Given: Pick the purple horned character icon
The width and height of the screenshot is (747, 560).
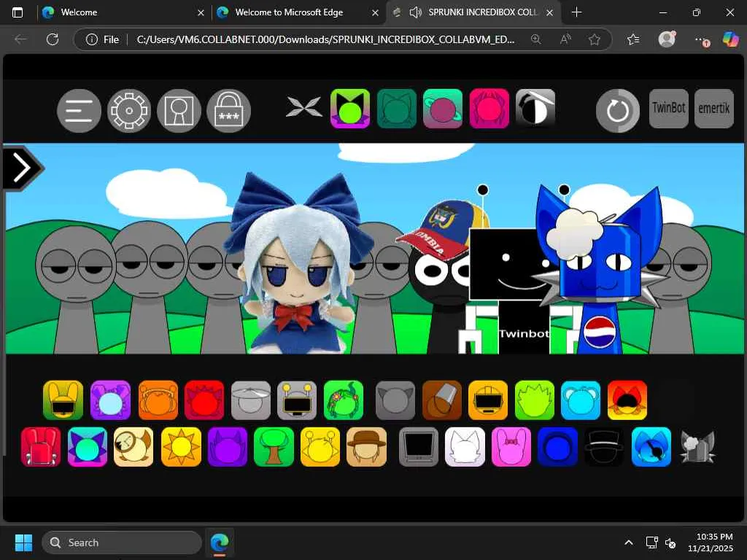Looking at the screenshot, I should [228, 447].
